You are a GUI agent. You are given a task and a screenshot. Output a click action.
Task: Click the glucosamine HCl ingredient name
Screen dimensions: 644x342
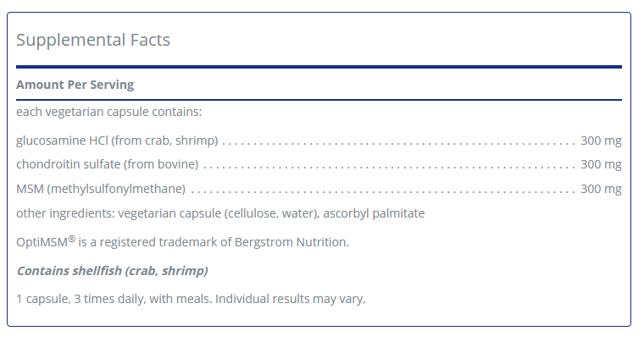point(117,140)
